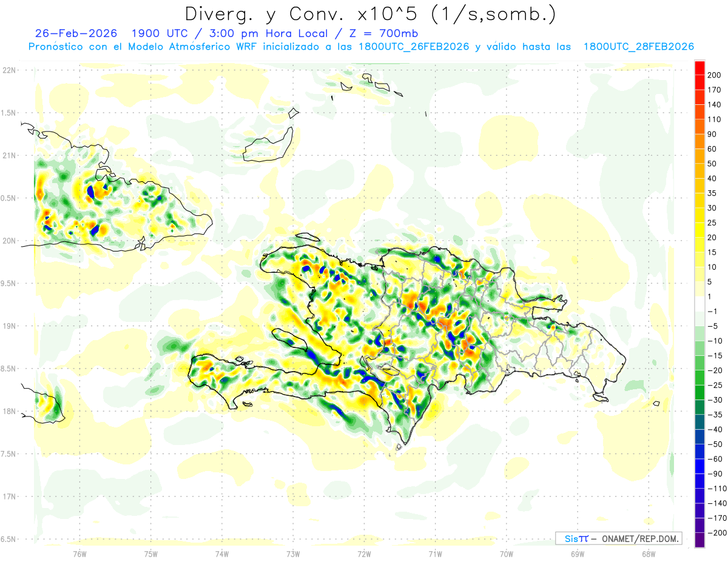Screen dimensions: 728x562
Task: Click 'Pronóstico con el Modelo Atmósferico WRF' text
Action: (x=144, y=47)
